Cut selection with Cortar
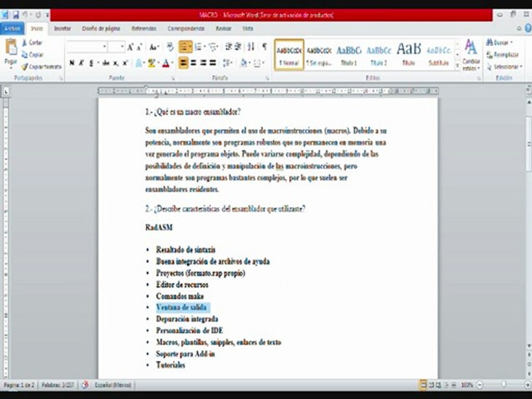The height and width of the screenshot is (399, 532). coord(32,43)
